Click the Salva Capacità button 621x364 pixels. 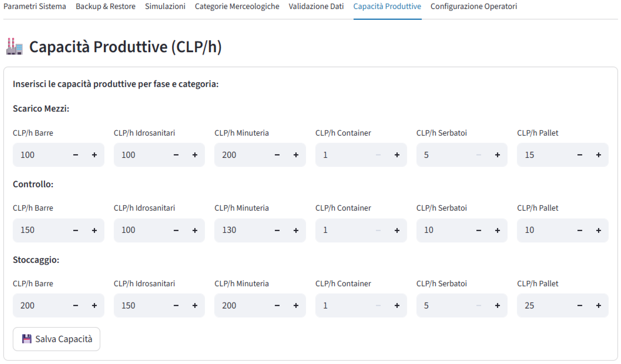pyautogui.click(x=56, y=339)
